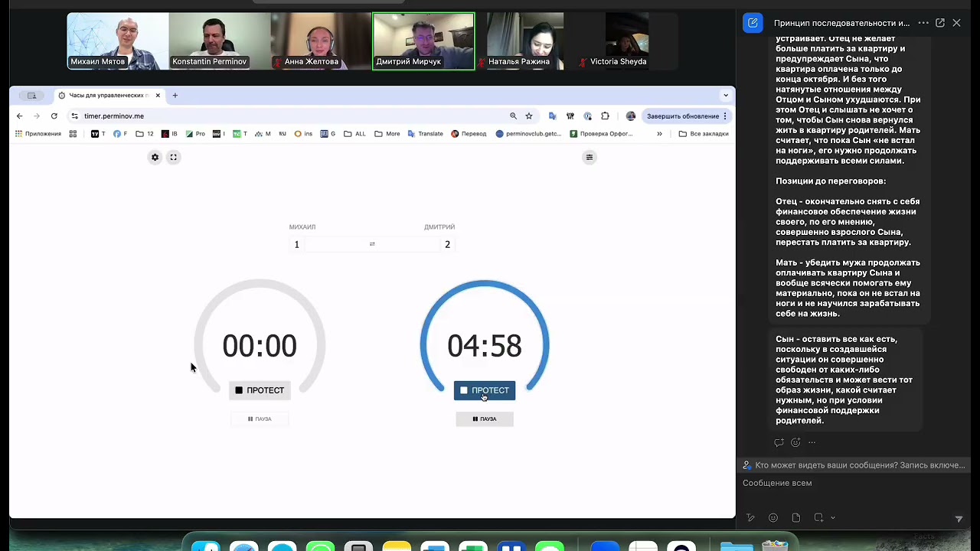Reply to the last chat message
The image size is (980, 551).
click(779, 442)
